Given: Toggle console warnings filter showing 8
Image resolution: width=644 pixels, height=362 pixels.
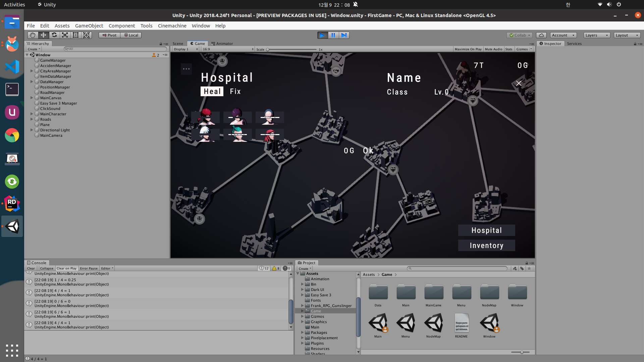Looking at the screenshot, I should click(276, 268).
